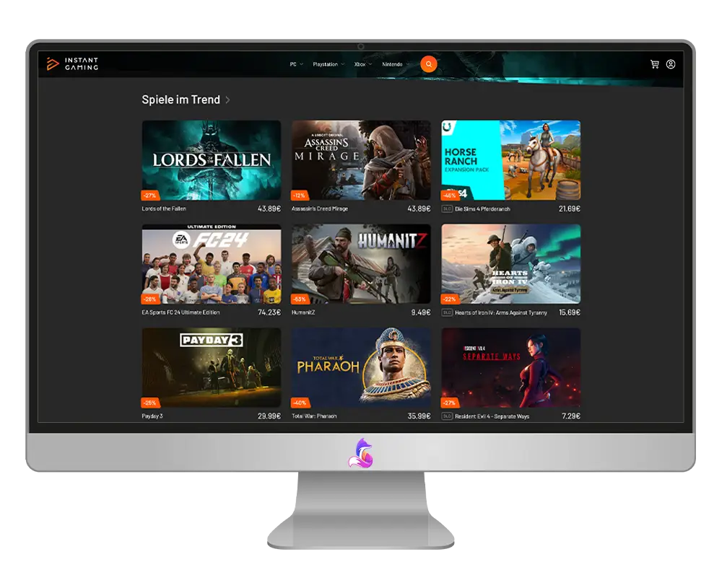Viewport: 722px width, 588px height.
Task: Click the 74,23€ price
Action: tap(269, 312)
